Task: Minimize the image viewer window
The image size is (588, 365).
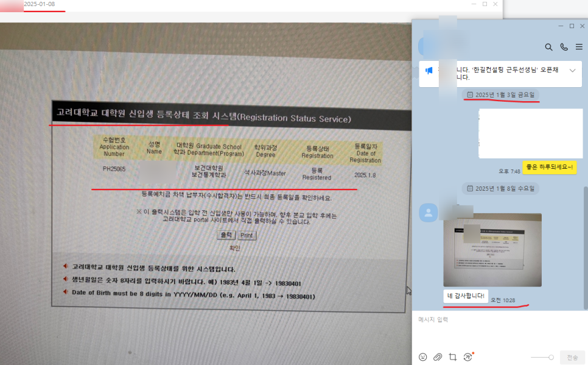Action: (474, 4)
